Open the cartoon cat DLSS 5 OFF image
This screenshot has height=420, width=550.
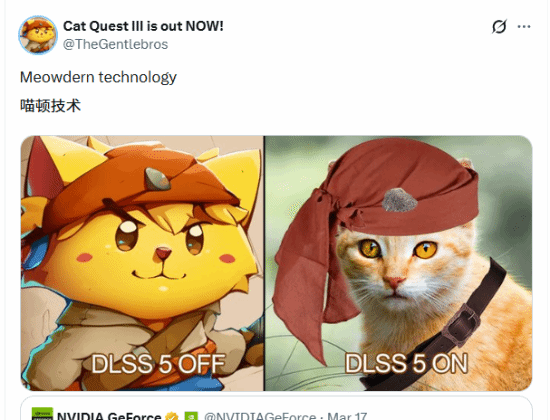click(142, 263)
